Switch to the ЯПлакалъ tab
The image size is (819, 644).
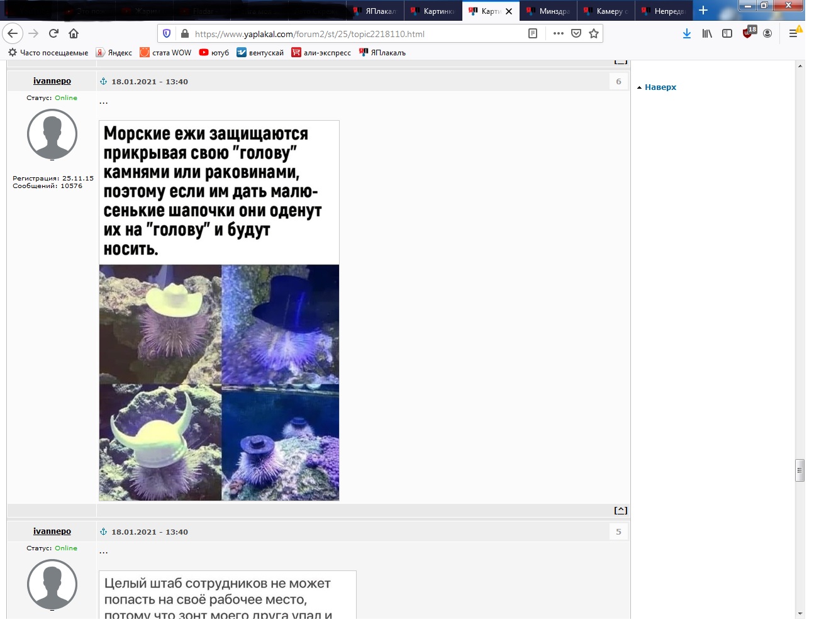(376, 11)
